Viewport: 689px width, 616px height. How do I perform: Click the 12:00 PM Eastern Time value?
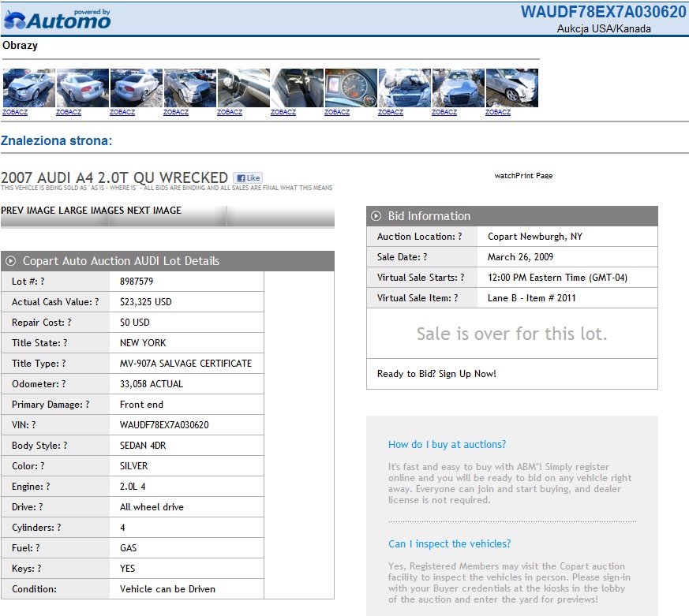pos(557,278)
